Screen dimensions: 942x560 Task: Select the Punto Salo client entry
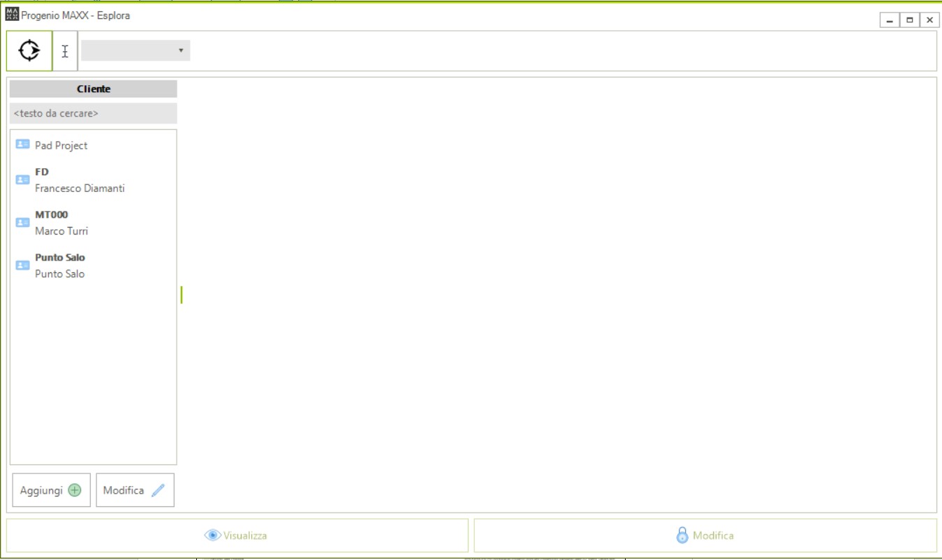(94, 265)
